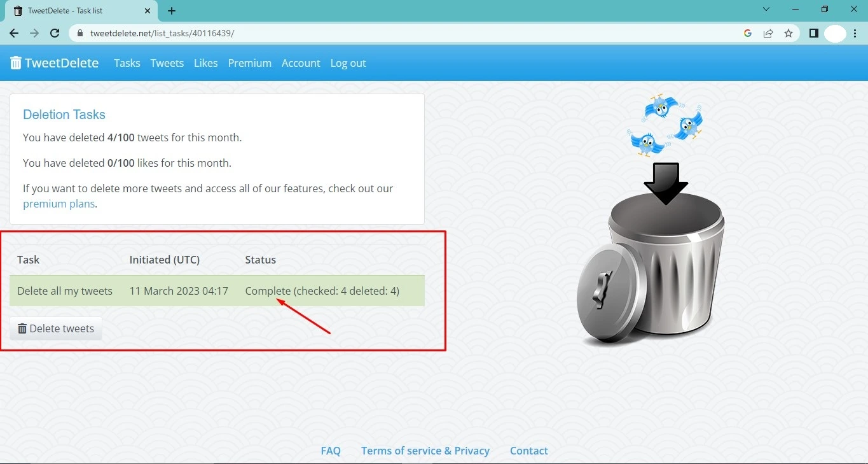The width and height of the screenshot is (868, 464).
Task: Click the Complete (checked: 4 deleted: 4) status
Action: (x=322, y=291)
